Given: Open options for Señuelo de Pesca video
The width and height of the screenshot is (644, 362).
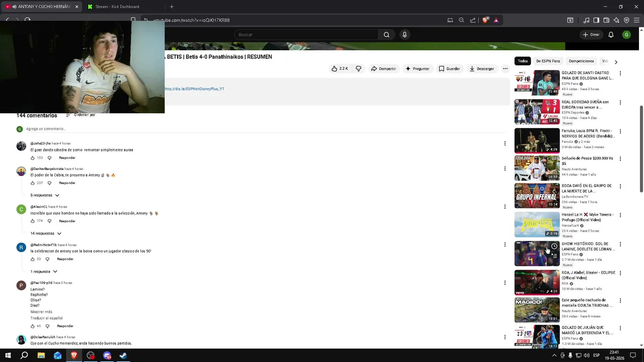Looking at the screenshot, I should tap(620, 159).
